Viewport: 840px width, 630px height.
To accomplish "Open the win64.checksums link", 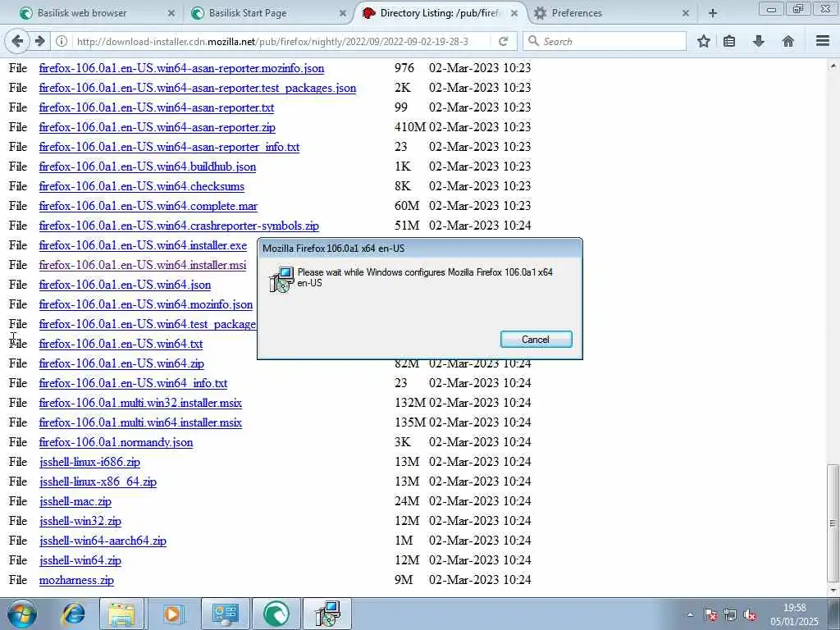I will point(141,186).
